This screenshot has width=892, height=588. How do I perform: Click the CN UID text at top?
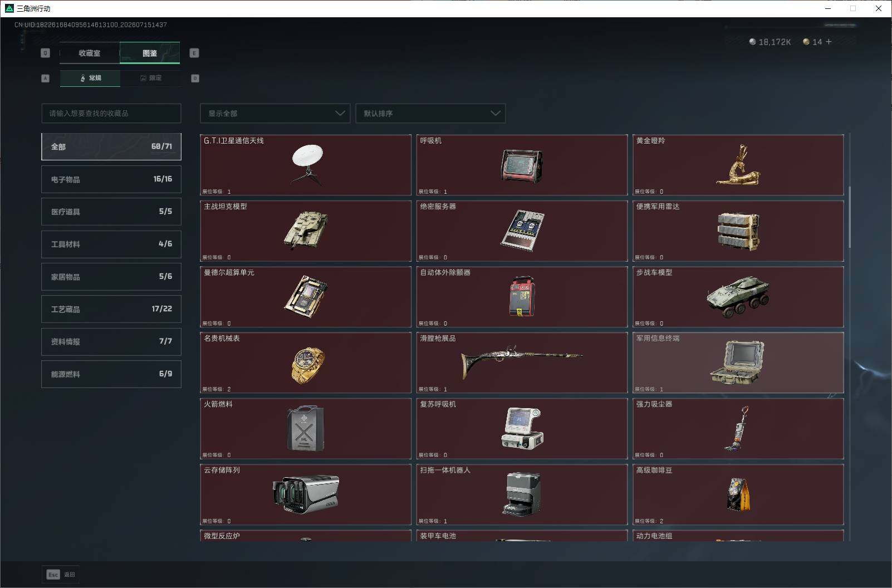click(x=90, y=24)
